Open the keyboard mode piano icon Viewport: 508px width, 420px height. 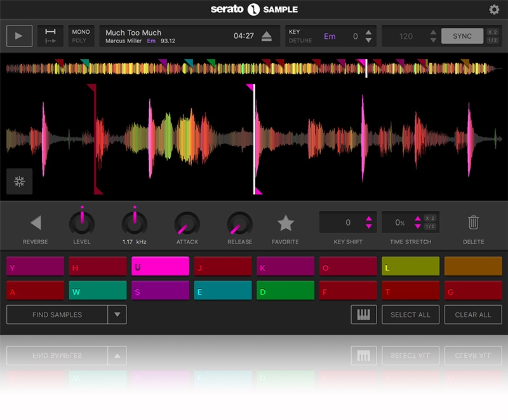(364, 315)
